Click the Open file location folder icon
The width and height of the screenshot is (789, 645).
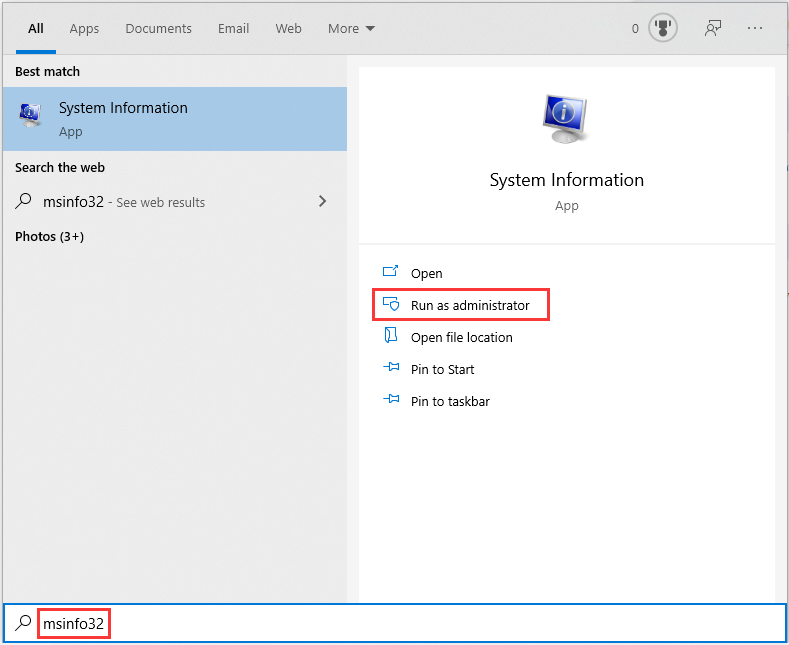click(x=391, y=337)
